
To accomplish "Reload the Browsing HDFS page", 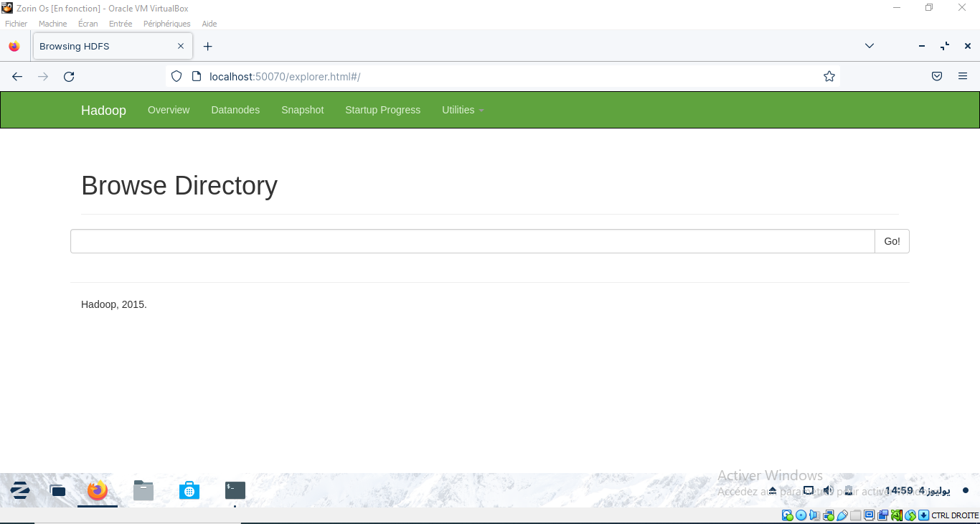I will (69, 76).
